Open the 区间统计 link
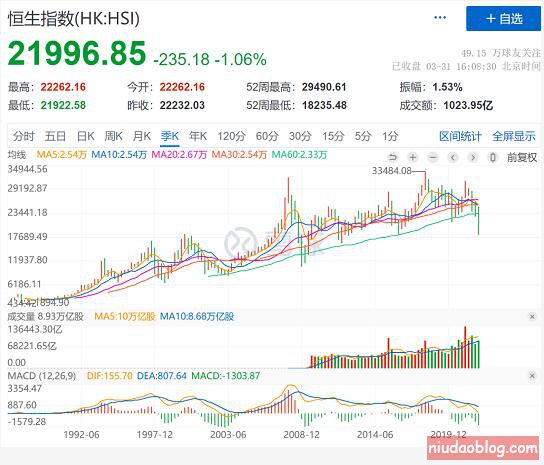Viewport: 544px width, 465px height. pyautogui.click(x=460, y=136)
